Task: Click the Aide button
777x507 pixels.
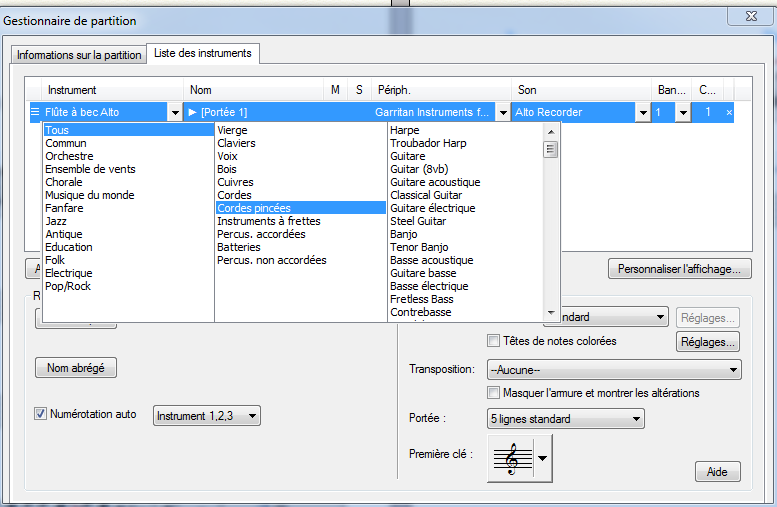Action: click(x=717, y=472)
